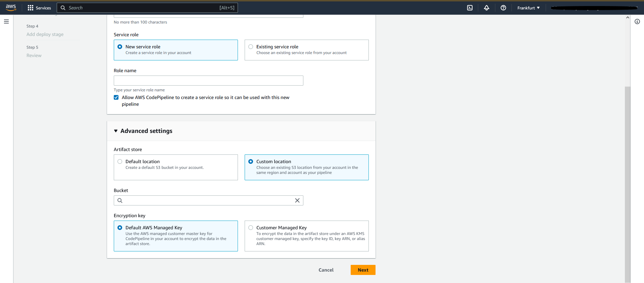Click the scroll up arrow at top right

[x=628, y=17]
